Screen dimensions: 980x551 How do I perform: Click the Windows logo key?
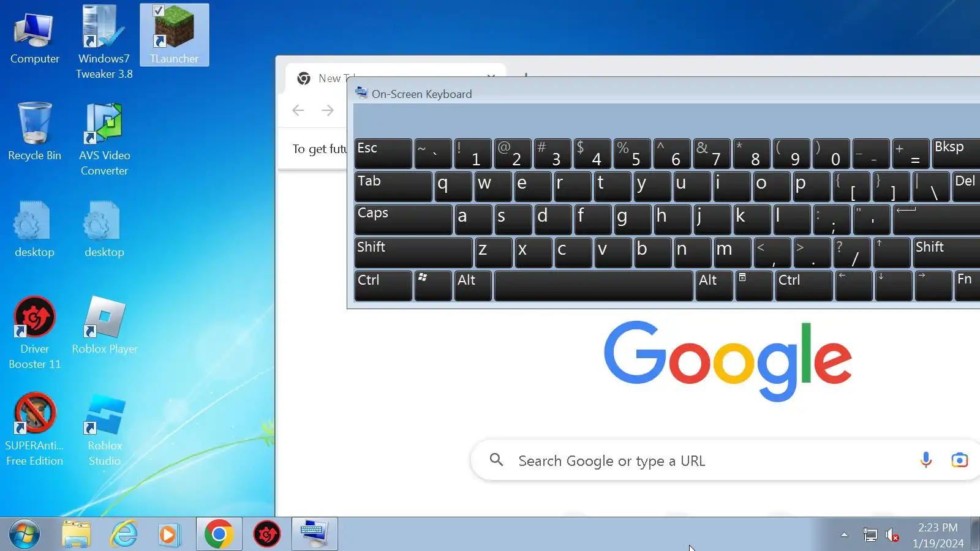click(x=432, y=286)
